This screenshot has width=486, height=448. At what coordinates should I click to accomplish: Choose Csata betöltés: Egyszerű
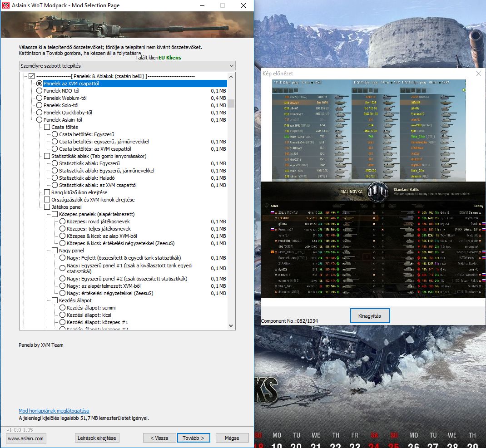55,134
